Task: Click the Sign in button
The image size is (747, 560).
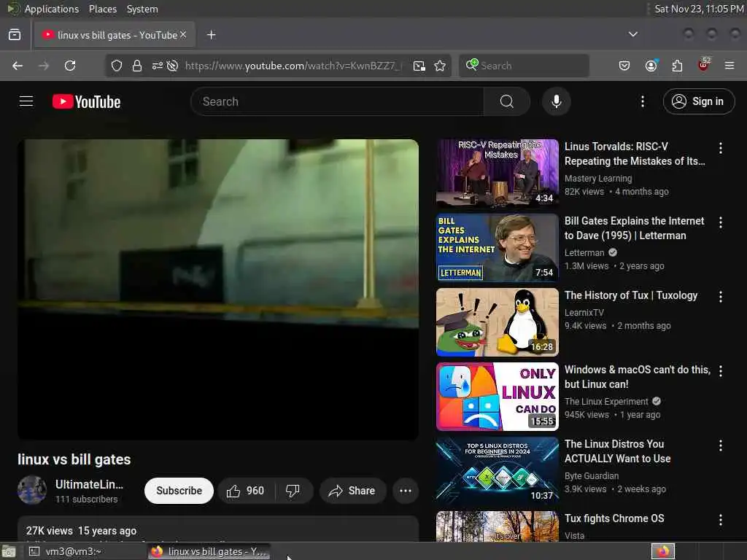Action: [x=698, y=101]
